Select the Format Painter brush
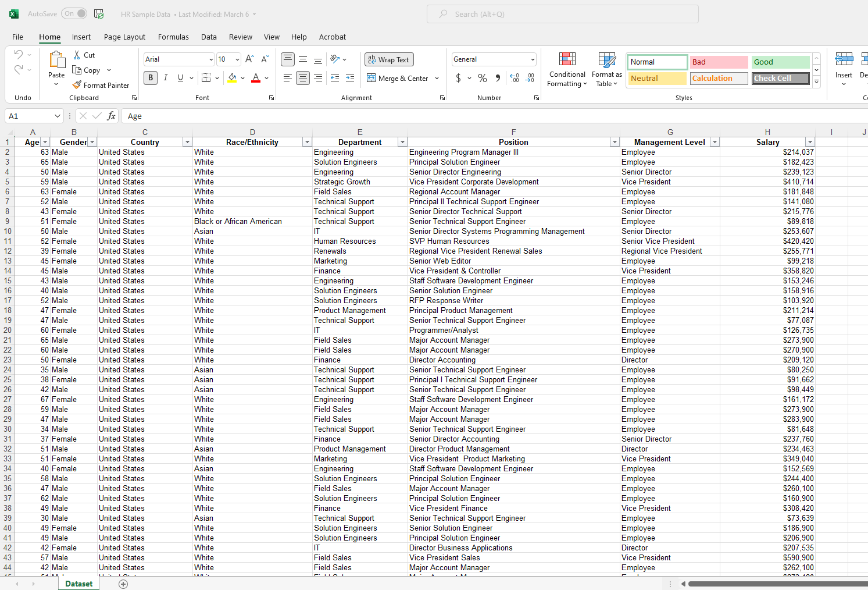The image size is (868, 590). pyautogui.click(x=77, y=85)
